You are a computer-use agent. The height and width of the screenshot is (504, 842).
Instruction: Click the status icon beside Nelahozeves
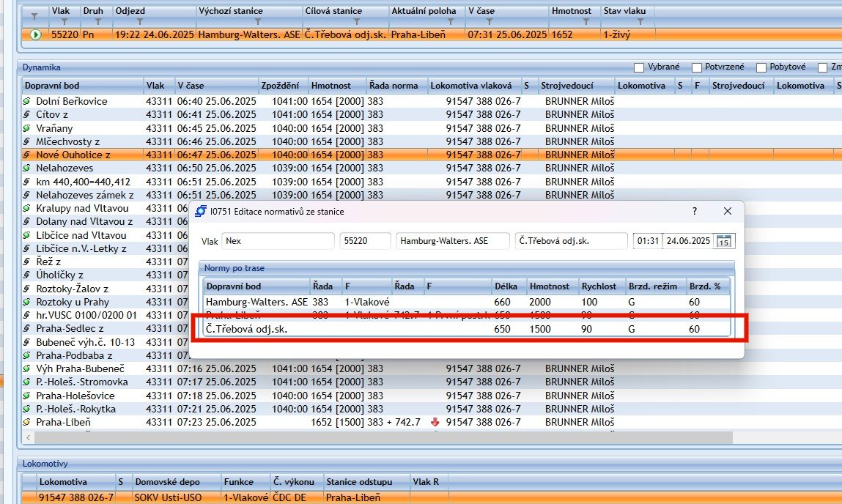(27, 168)
